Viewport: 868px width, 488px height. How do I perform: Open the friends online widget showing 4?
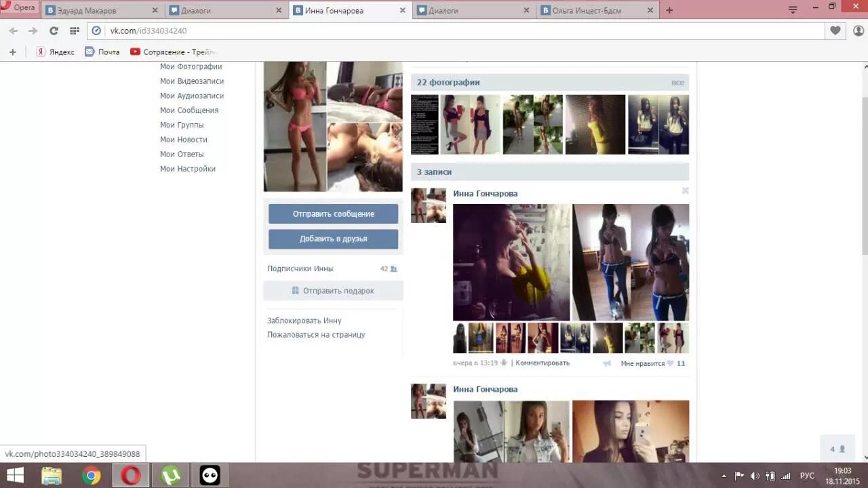coord(837,449)
